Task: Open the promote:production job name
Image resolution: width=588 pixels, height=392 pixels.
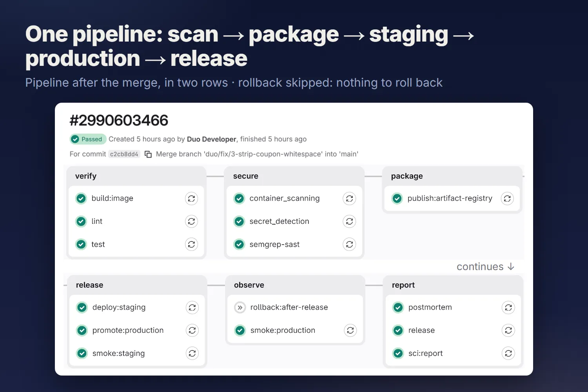Action: click(128, 330)
